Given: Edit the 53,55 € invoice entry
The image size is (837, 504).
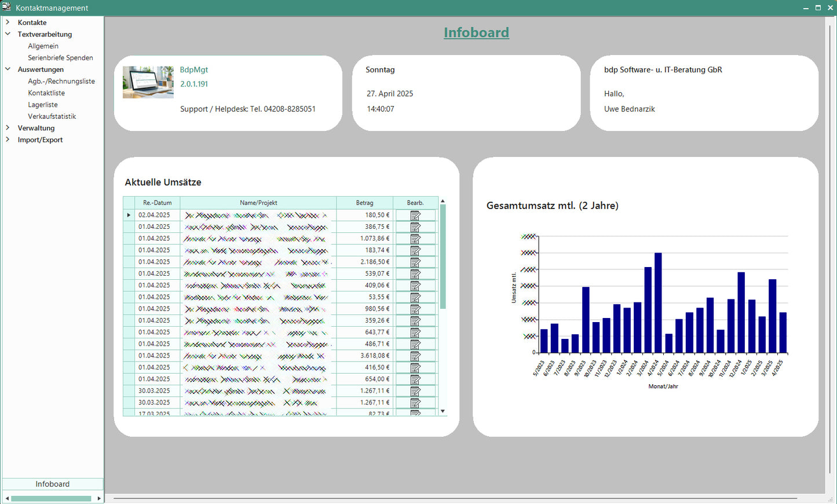Looking at the screenshot, I should tap(415, 297).
